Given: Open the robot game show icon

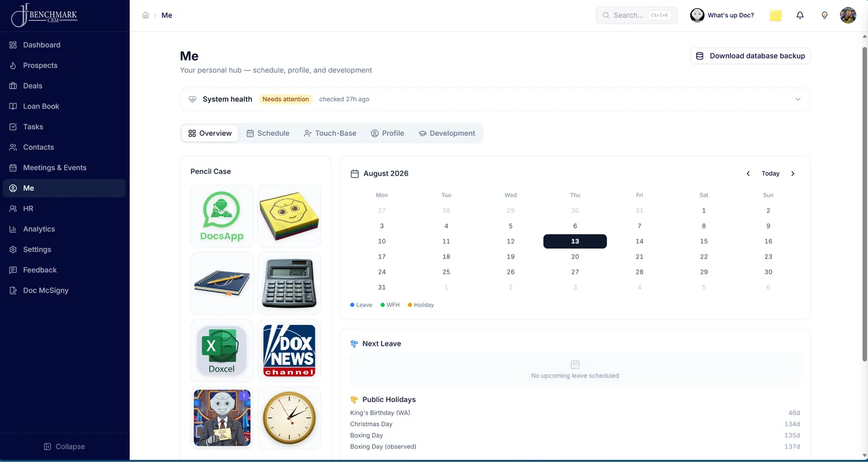Looking at the screenshot, I should [x=222, y=418].
